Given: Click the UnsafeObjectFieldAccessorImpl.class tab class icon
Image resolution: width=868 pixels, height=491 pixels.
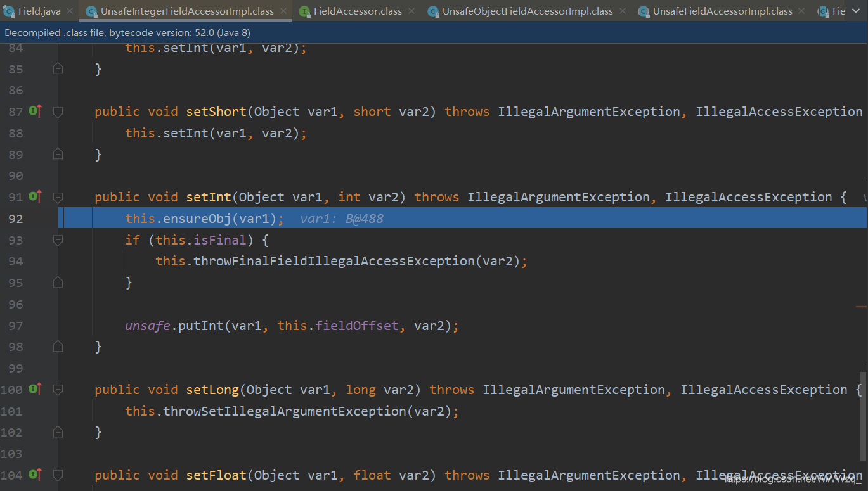Looking at the screenshot, I should tap(433, 11).
